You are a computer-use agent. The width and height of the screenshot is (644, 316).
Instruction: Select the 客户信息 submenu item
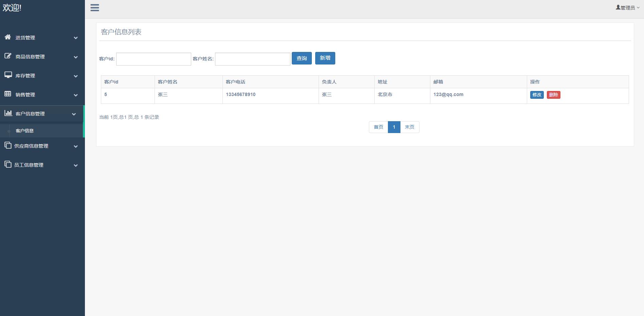pos(24,131)
